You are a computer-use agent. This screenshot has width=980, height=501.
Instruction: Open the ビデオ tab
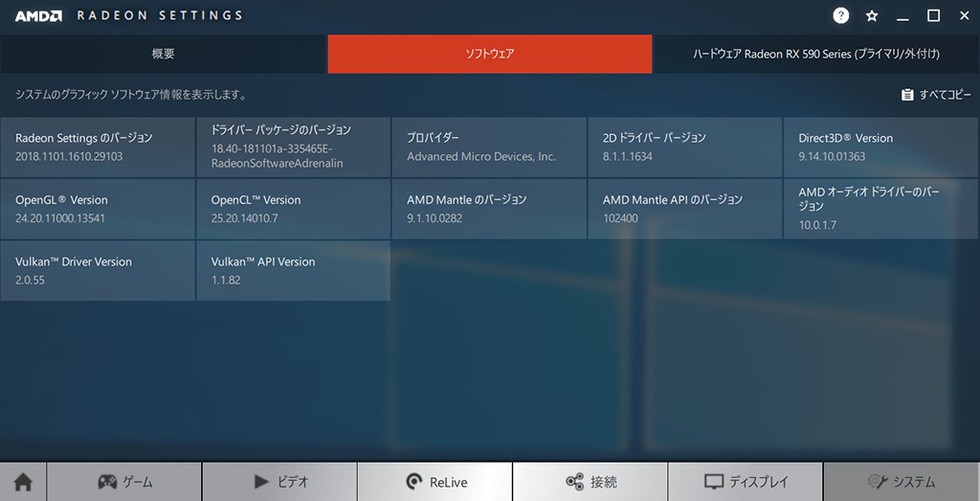[x=279, y=482]
